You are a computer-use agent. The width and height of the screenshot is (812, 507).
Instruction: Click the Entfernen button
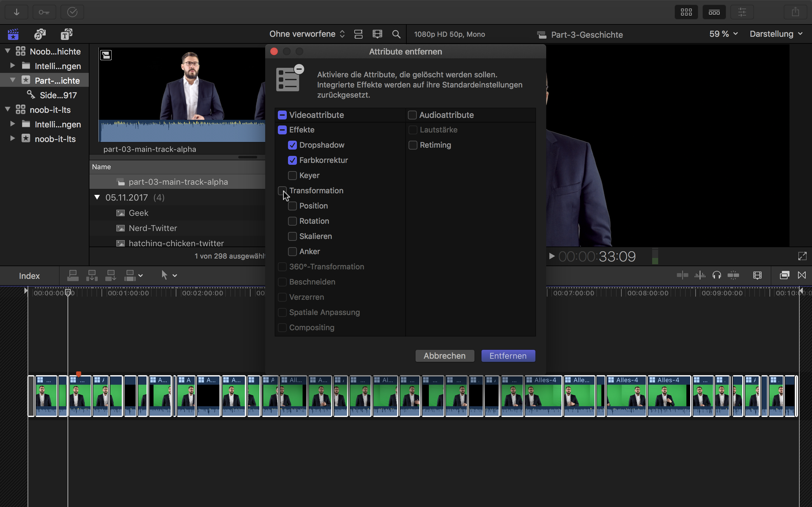click(508, 356)
